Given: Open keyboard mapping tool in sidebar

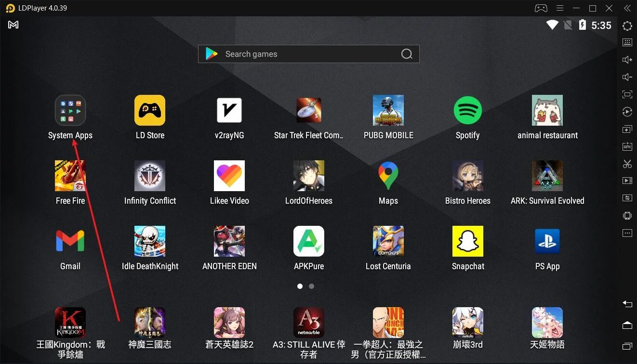Looking at the screenshot, I should [x=627, y=42].
